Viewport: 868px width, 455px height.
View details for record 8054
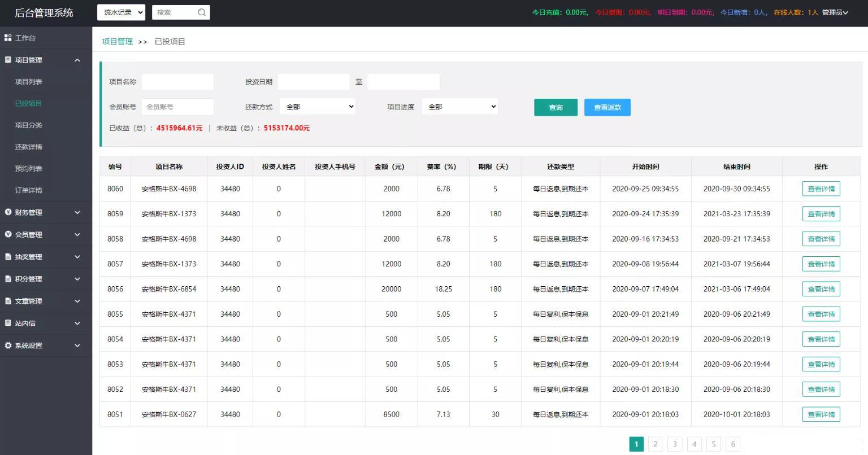click(x=821, y=339)
